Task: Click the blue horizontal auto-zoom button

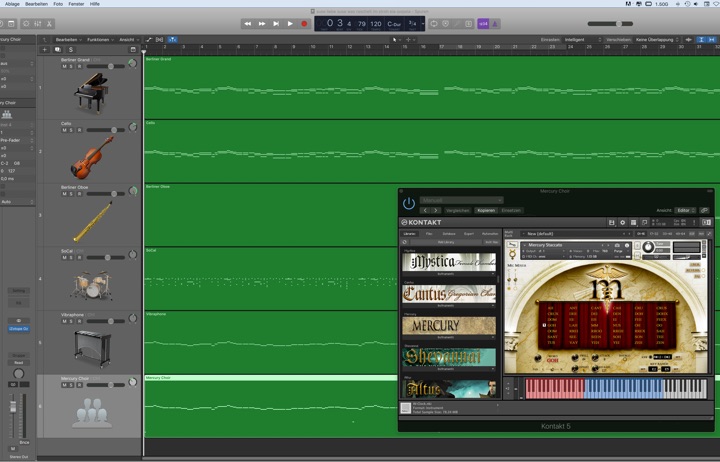Action: [713, 40]
